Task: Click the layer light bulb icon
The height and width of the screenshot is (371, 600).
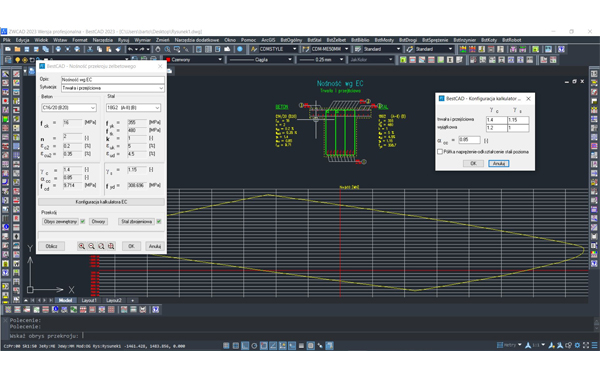Action: [x=17, y=60]
